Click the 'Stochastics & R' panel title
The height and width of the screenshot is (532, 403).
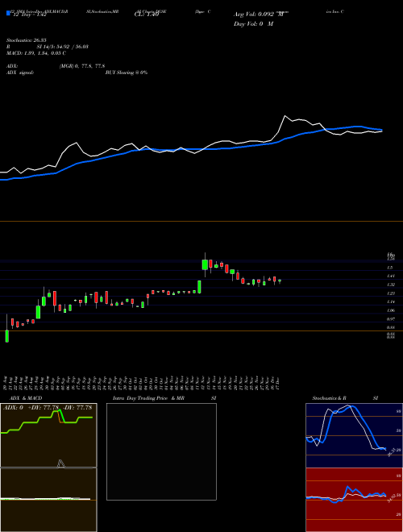(329, 398)
